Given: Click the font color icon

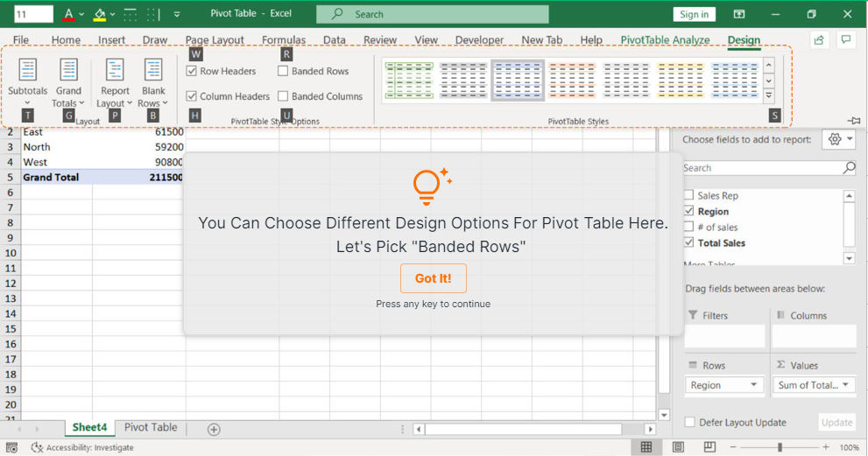Looking at the screenshot, I should 68,14.
